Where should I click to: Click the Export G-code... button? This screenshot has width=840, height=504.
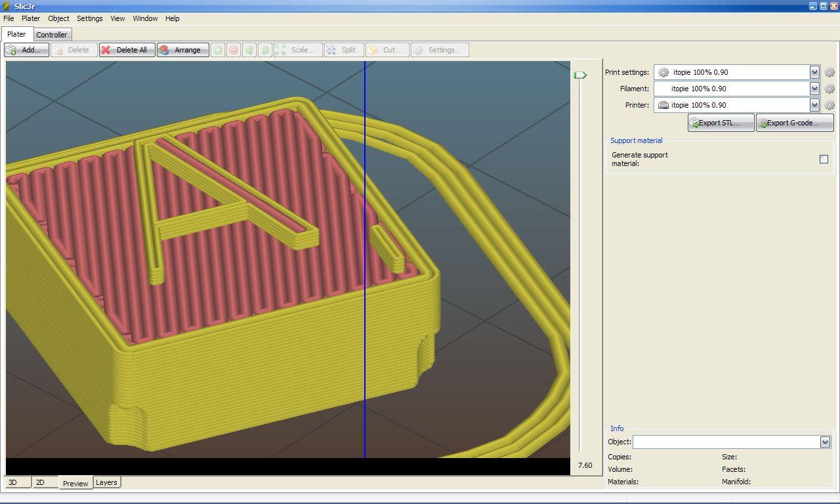[795, 123]
